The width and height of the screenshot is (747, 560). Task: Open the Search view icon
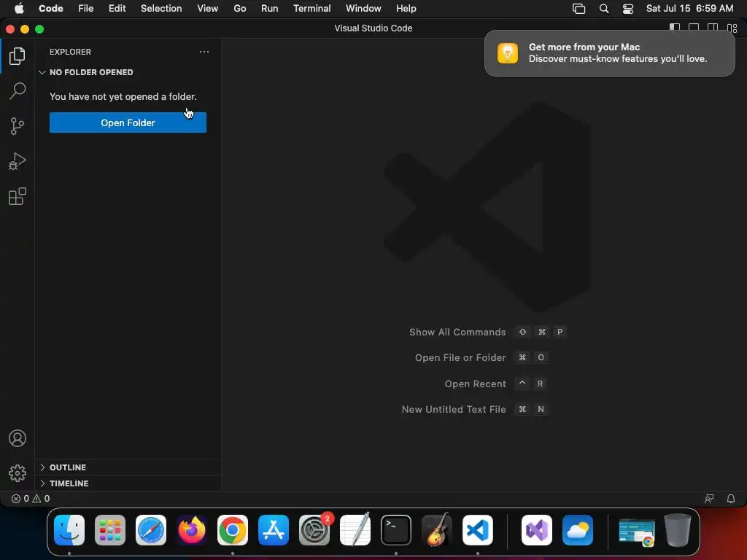18,91
